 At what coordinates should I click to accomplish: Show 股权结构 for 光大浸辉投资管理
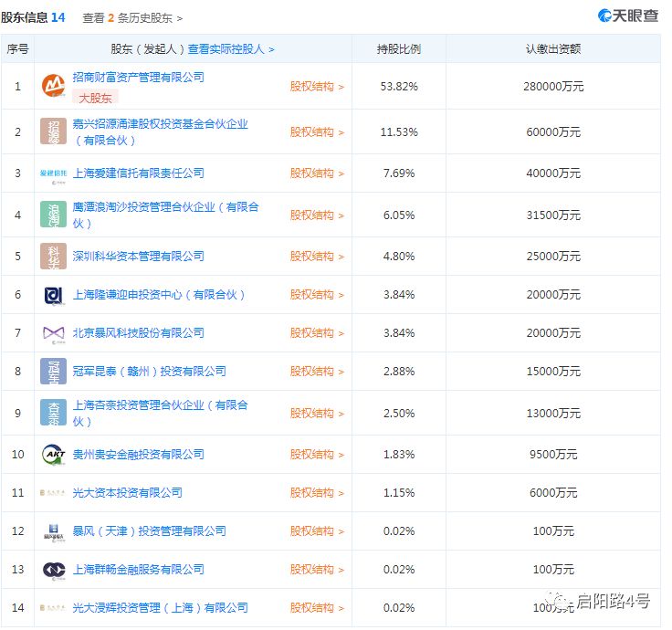coord(317,608)
